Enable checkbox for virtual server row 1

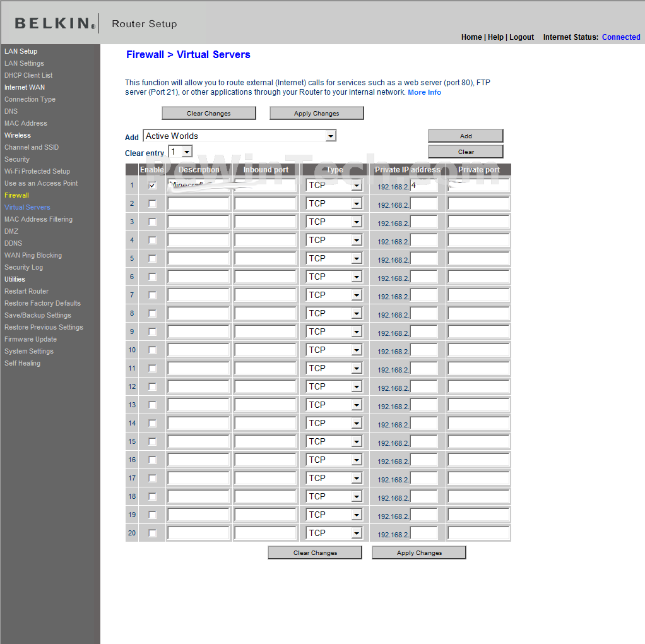click(152, 185)
